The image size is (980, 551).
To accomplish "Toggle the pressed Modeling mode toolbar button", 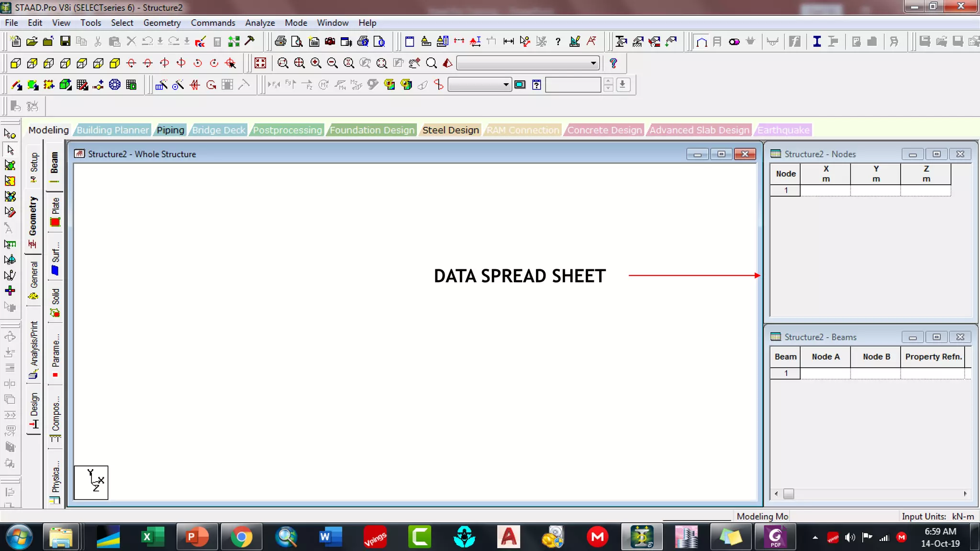I will pos(702,42).
